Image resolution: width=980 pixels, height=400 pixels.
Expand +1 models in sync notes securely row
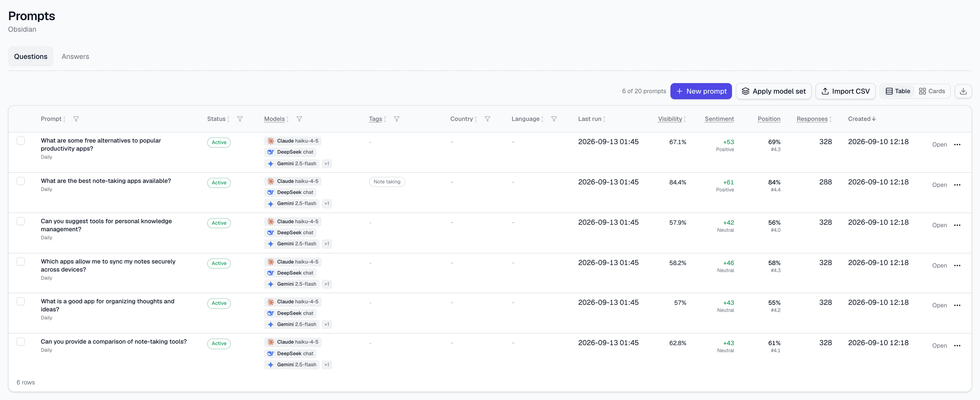coord(327,284)
